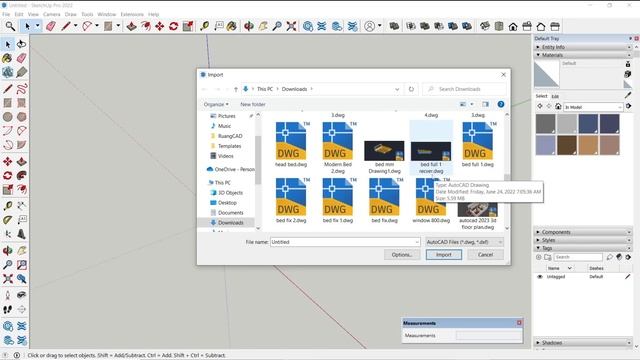
Task: Click the Search magnifier icon at top left
Action: click(x=10, y=27)
